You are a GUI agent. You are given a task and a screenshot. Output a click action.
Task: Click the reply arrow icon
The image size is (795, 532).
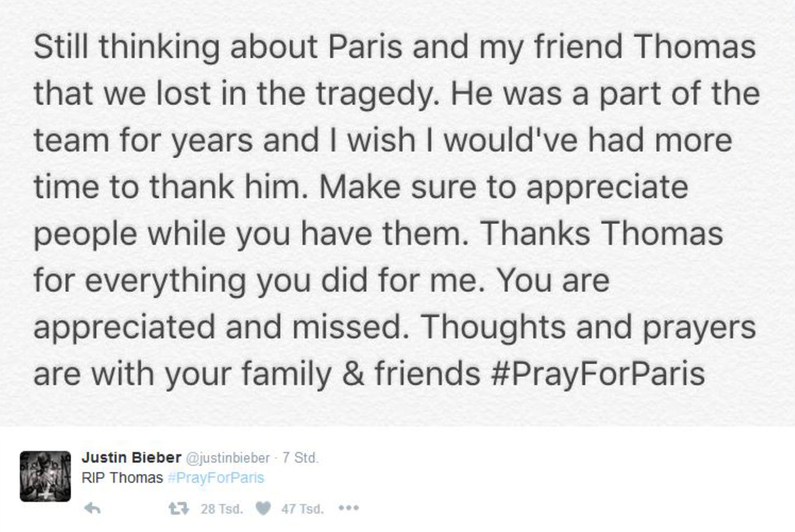93,508
